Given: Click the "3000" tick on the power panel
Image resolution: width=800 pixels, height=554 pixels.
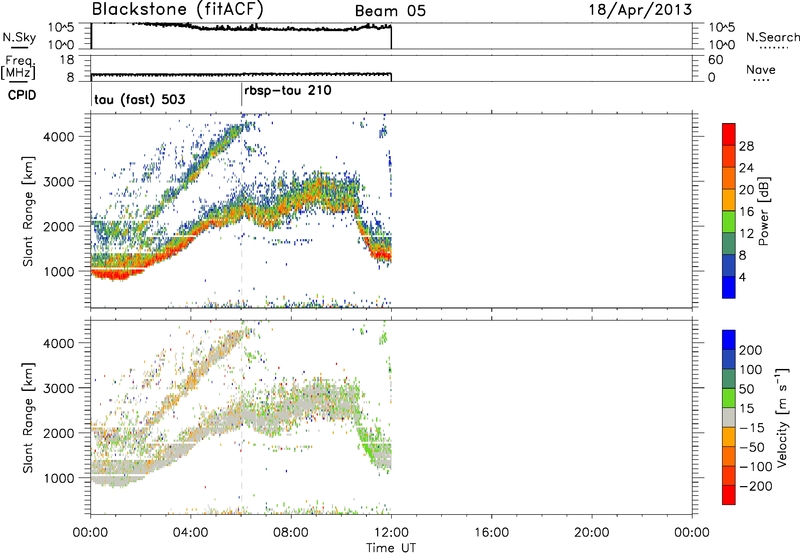Looking at the screenshot, I should [58, 182].
